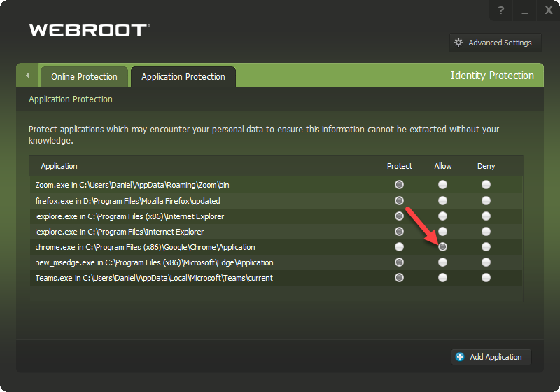Minimize the Webroot window

[524, 10]
